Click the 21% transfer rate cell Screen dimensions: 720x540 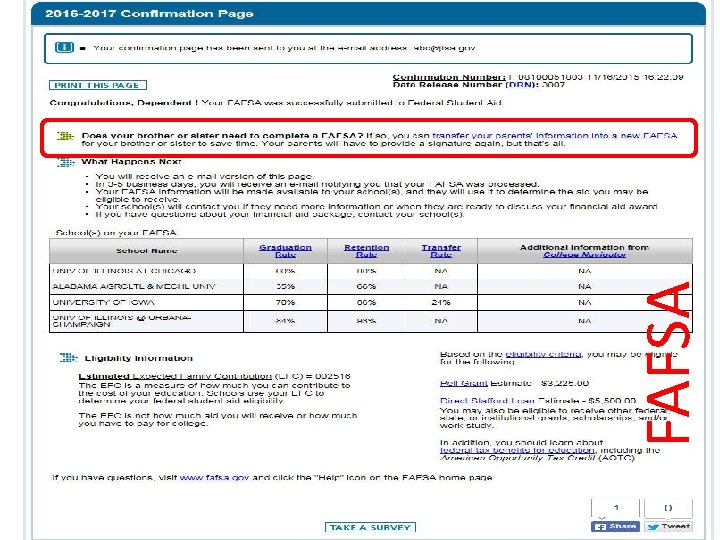click(441, 303)
